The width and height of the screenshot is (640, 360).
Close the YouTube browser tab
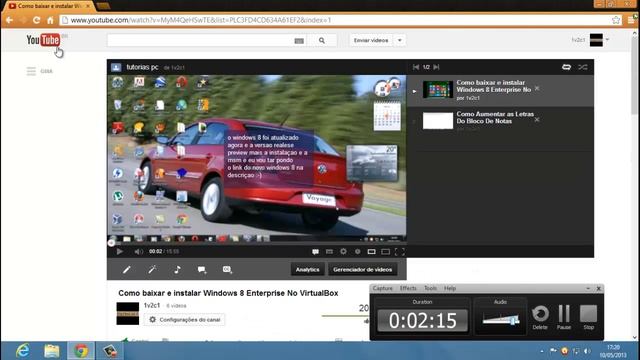[88, 6]
